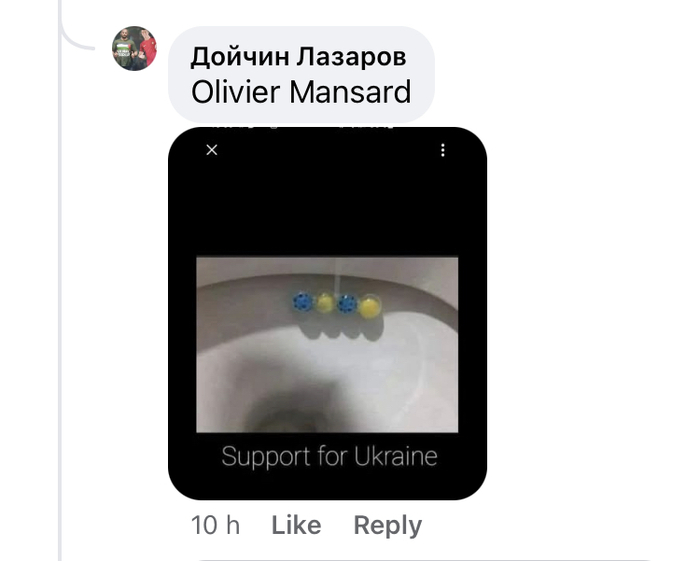This screenshot has width=700, height=561.
Task: Open the three-dot menu in the attached image
Action: (x=442, y=150)
